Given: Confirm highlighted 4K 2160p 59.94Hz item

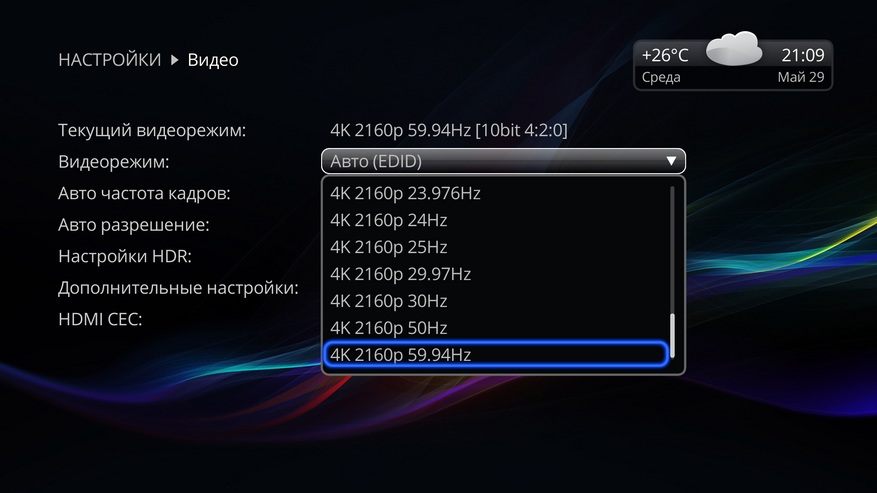Looking at the screenshot, I should point(496,354).
